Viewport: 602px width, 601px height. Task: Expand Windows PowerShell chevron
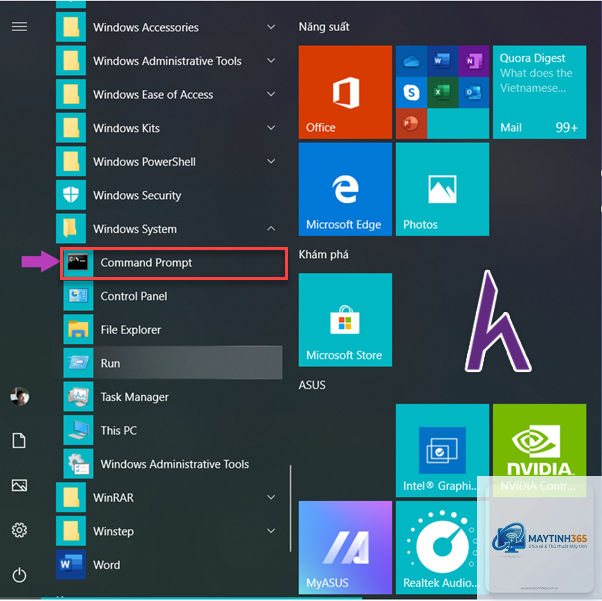271,161
